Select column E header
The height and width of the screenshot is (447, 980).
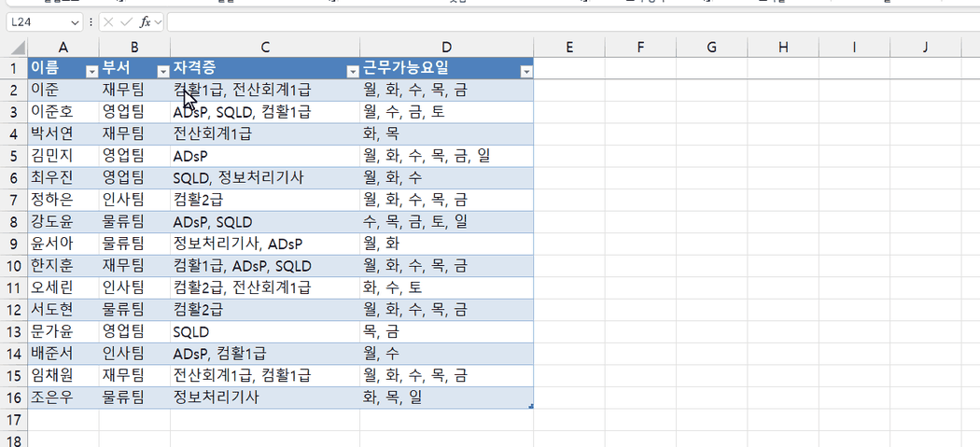[x=568, y=48]
